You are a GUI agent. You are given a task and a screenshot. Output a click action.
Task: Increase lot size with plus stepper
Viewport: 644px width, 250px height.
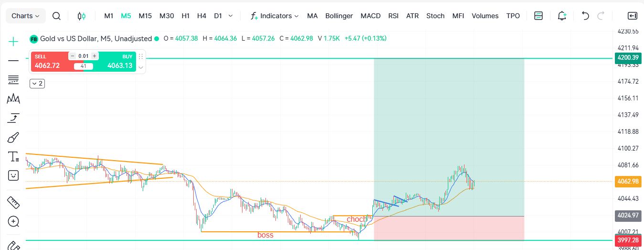click(95, 56)
